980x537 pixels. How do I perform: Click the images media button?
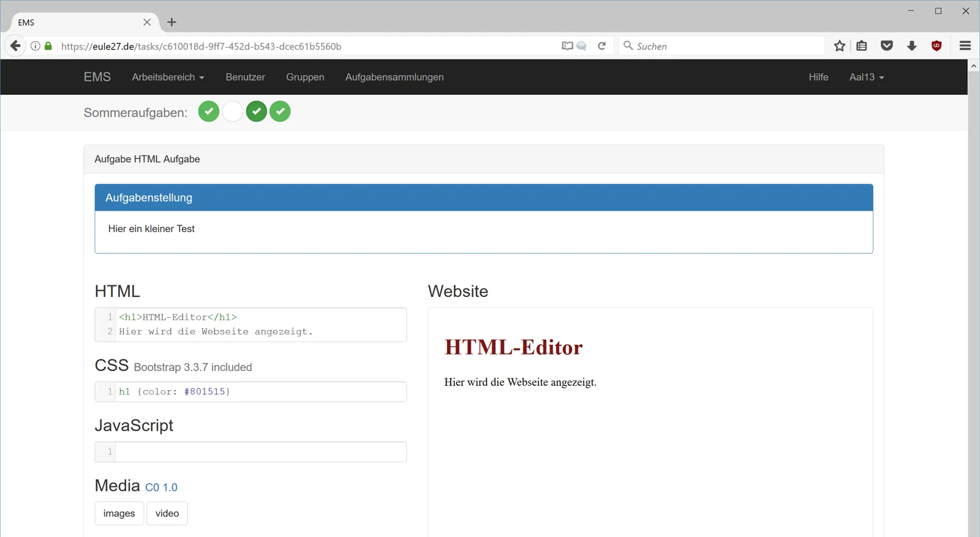point(119,513)
